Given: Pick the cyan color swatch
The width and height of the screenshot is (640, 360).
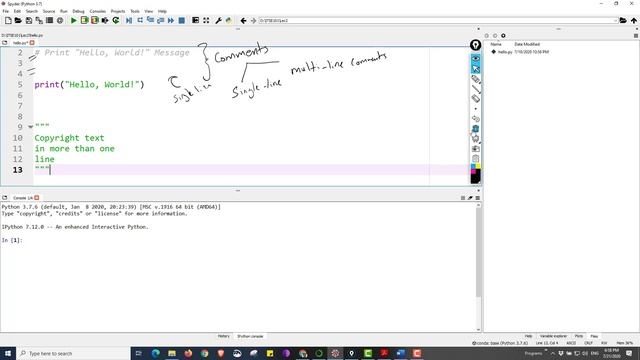Looking at the screenshot, I should [x=473, y=167].
